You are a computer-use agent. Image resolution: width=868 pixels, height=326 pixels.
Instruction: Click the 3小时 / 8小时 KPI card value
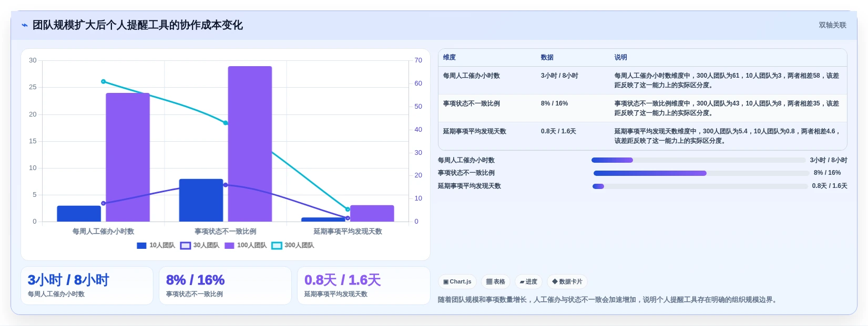coord(68,280)
